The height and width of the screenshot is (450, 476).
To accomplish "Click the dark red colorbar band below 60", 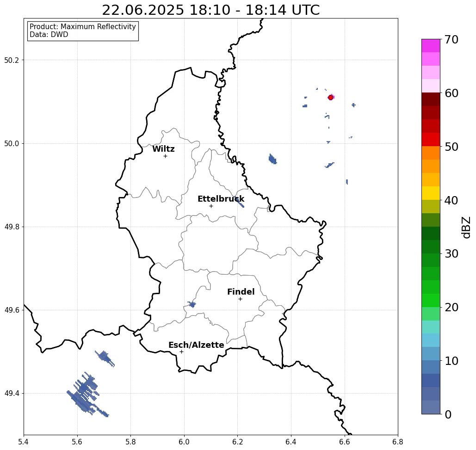I will pos(431,99).
